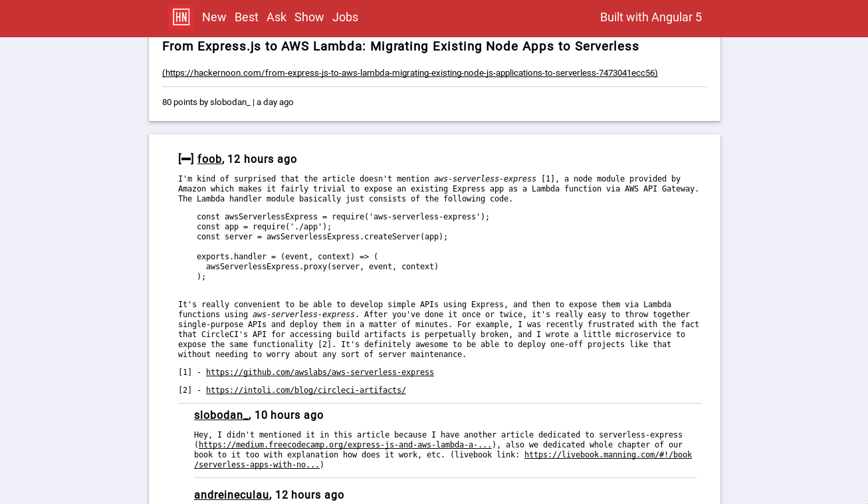This screenshot has width=868, height=504.
Task: Open foob's user profile
Action: [209, 159]
